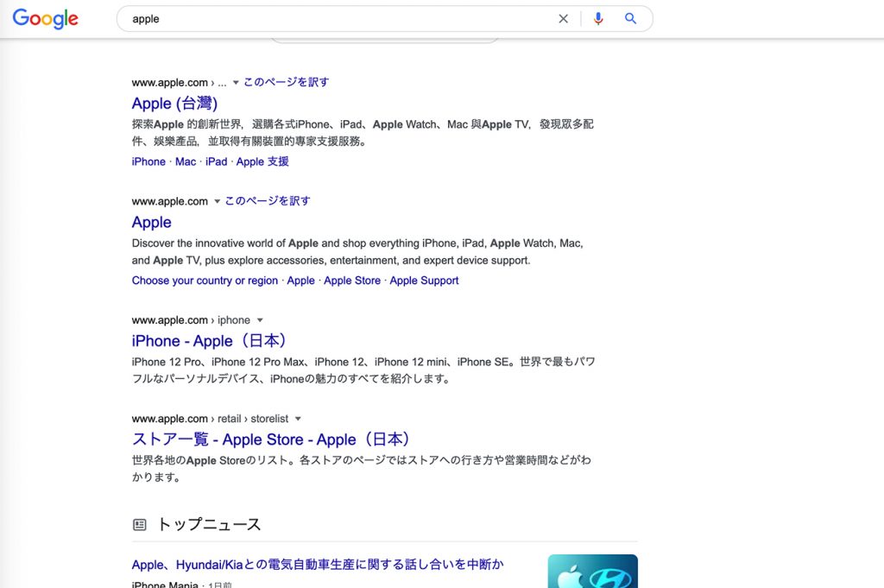This screenshot has width=884, height=588.
Task: Start voice search with microphone icon
Action: tap(598, 19)
